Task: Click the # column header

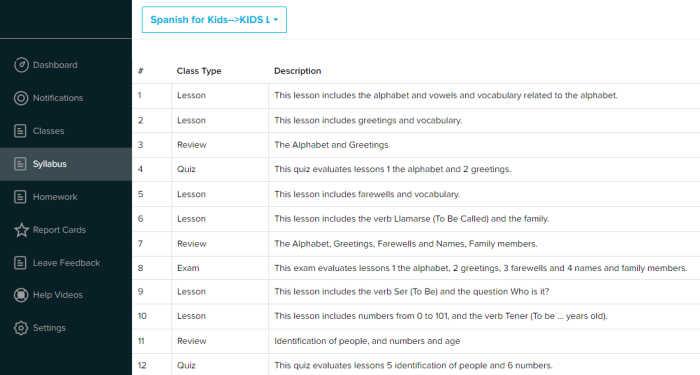Action: [141, 71]
